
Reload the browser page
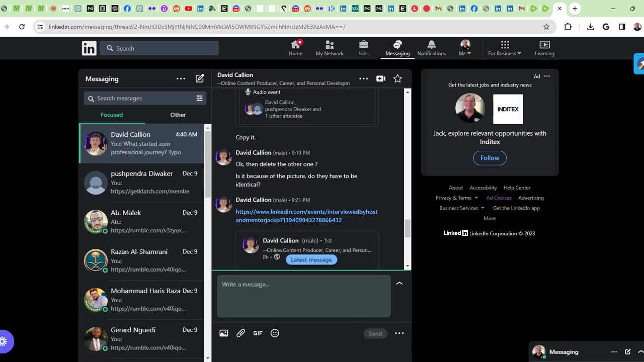click(x=22, y=27)
